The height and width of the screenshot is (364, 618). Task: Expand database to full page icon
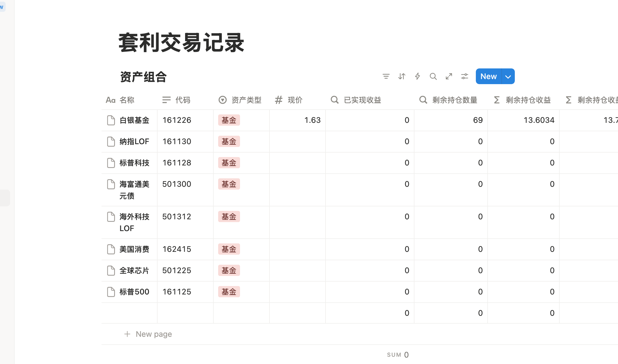pyautogui.click(x=449, y=76)
